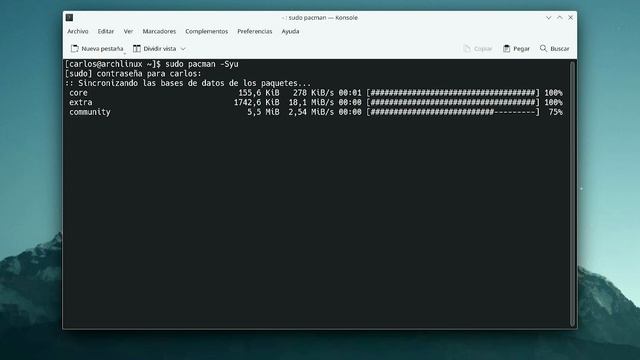Close the Konsole window

point(571,18)
